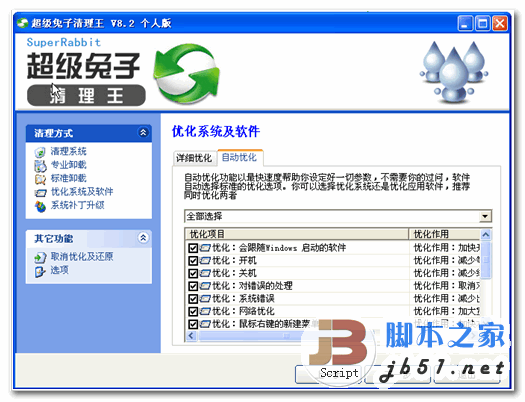525x402 pixels.
Task: Uncheck the 优化：开机 checkbox
Action: 193,261
